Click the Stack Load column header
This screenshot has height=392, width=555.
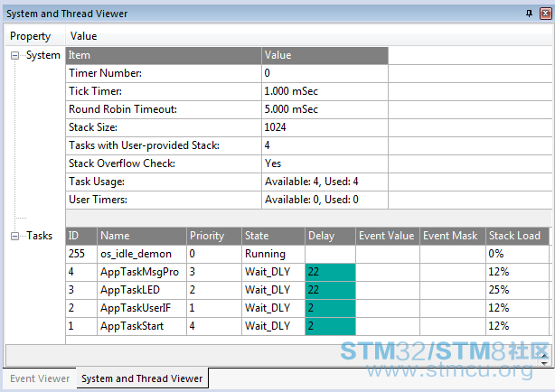point(517,236)
